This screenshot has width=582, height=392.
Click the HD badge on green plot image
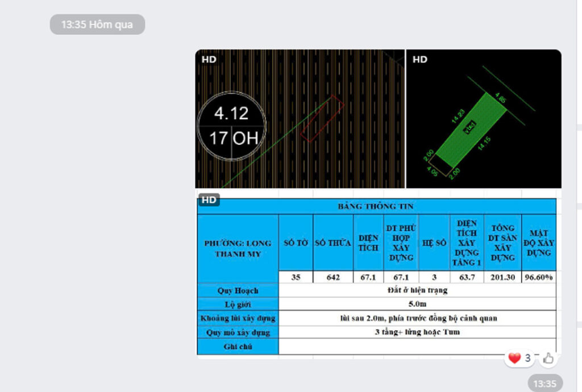tap(419, 59)
